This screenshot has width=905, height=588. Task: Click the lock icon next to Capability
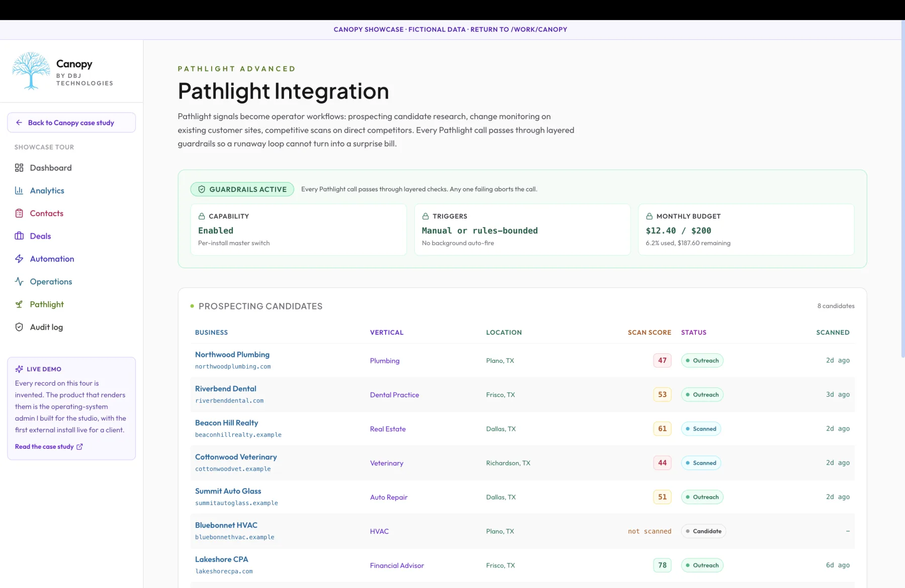(x=202, y=216)
